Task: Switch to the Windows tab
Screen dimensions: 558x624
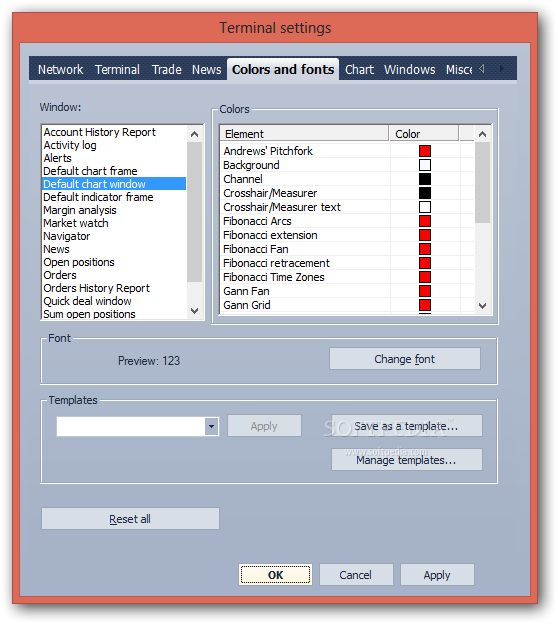Action: 410,70
